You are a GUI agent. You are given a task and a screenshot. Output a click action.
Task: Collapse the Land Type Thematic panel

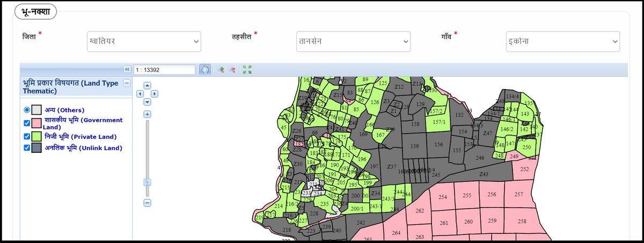pyautogui.click(x=127, y=83)
